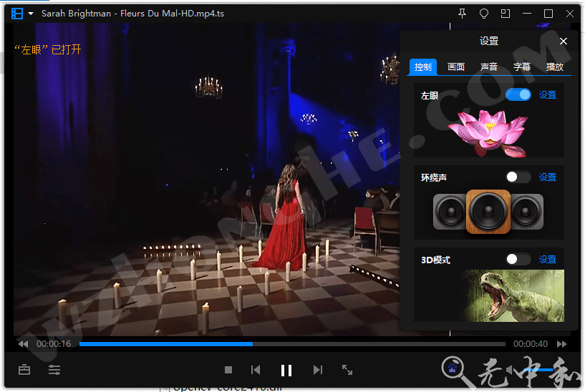
Task: Enable the 3D模式 toggle
Action: click(x=518, y=260)
